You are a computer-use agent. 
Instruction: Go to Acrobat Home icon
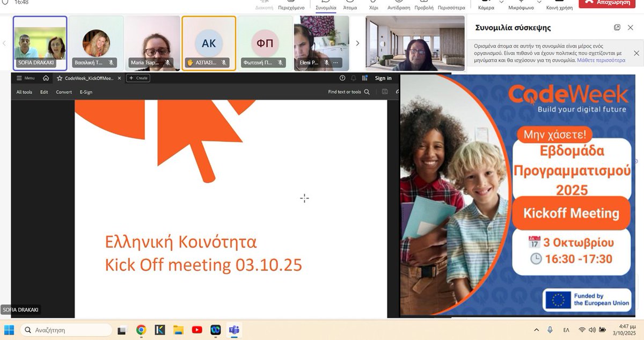click(x=46, y=78)
